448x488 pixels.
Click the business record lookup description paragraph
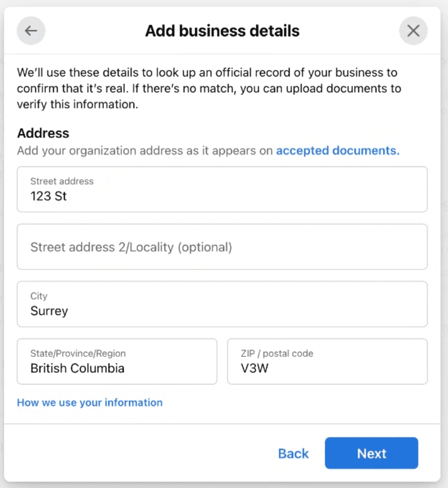(x=209, y=89)
